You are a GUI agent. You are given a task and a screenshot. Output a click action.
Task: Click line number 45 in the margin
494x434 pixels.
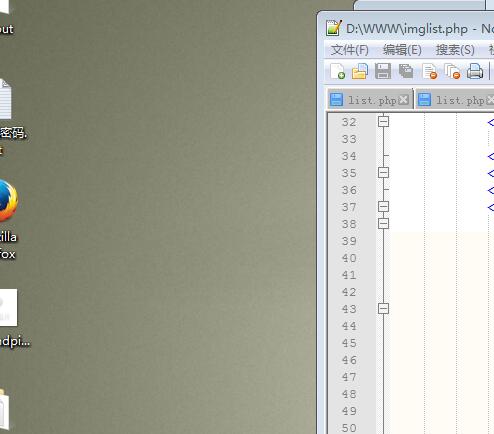349,343
